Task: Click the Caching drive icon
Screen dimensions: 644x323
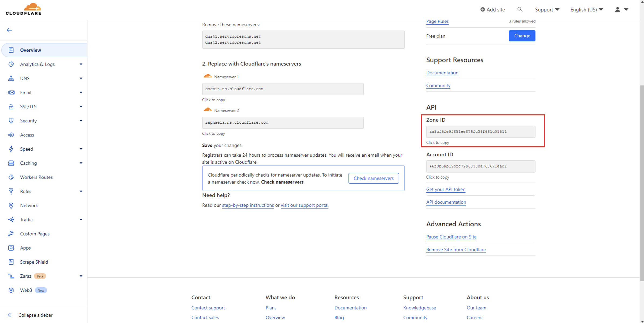Action: point(11,163)
